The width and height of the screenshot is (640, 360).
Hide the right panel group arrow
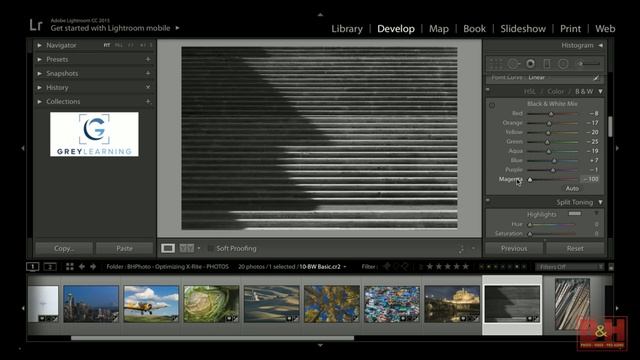click(x=617, y=148)
